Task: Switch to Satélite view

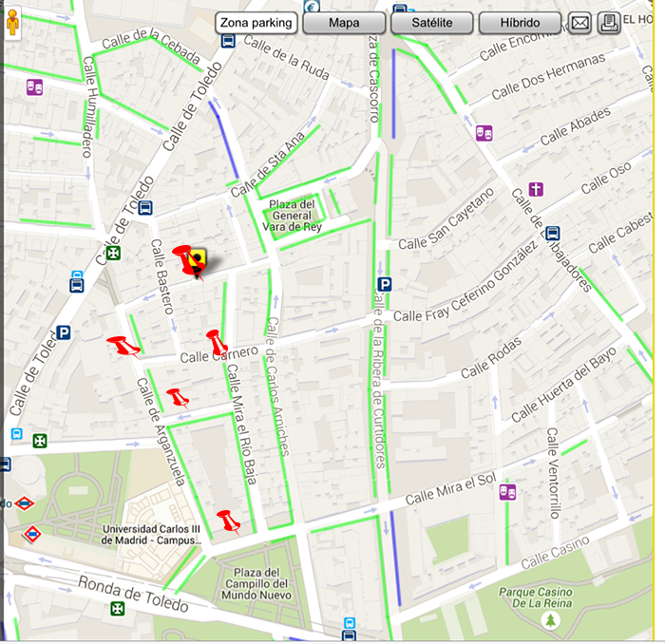Action: [x=431, y=23]
